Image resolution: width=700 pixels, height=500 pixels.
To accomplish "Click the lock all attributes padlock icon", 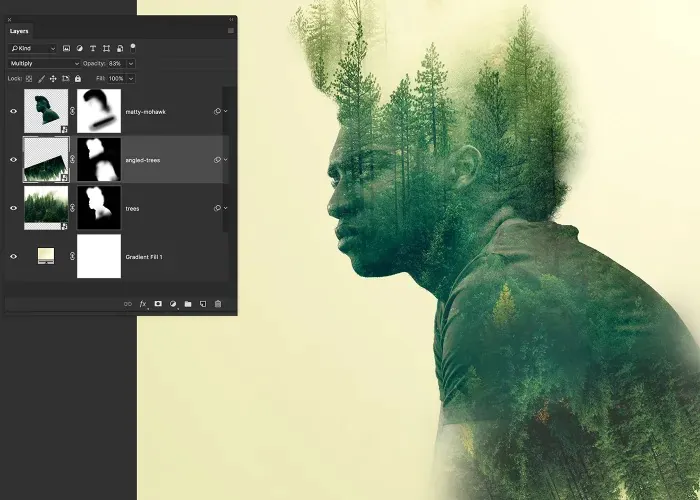I will coord(78,79).
